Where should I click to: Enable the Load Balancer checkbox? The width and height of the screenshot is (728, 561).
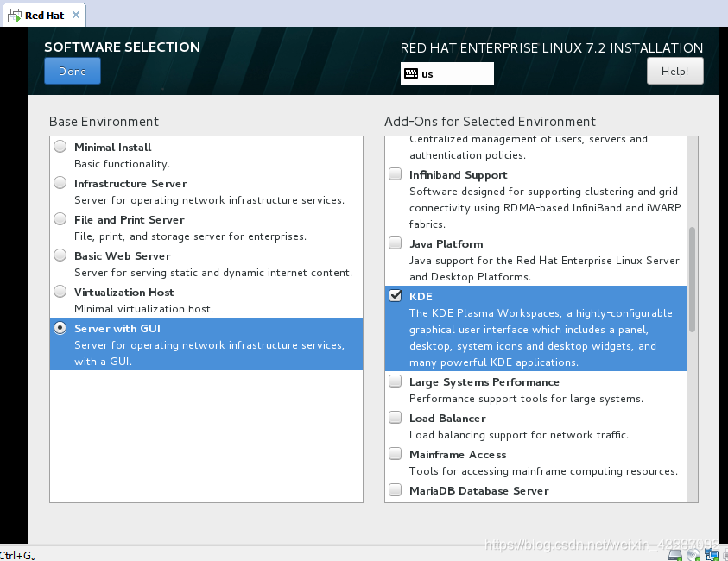pyautogui.click(x=396, y=418)
